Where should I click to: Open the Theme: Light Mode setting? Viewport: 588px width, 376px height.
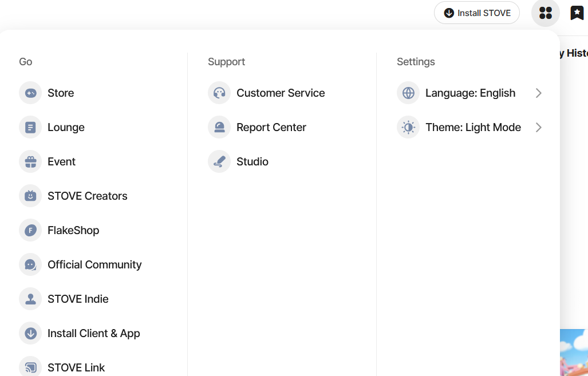[x=473, y=127]
